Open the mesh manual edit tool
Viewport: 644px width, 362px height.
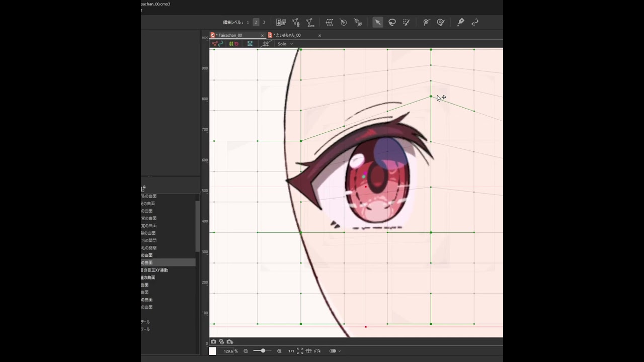pyautogui.click(x=296, y=22)
